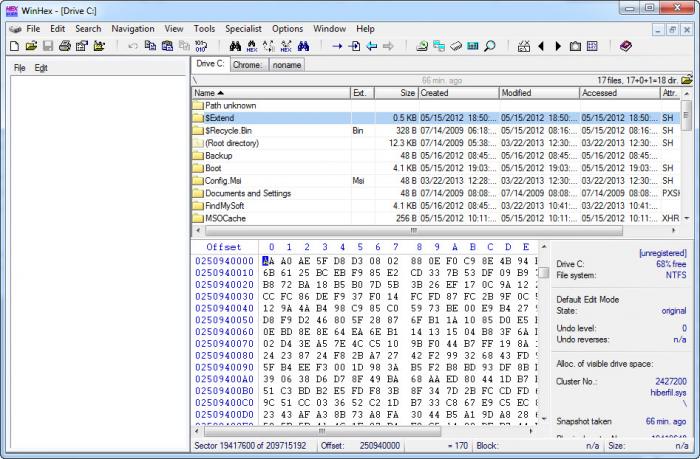Screen dimensions: 700x459
Task: Click the blue Continue Search binoculars icon
Action: [303, 46]
